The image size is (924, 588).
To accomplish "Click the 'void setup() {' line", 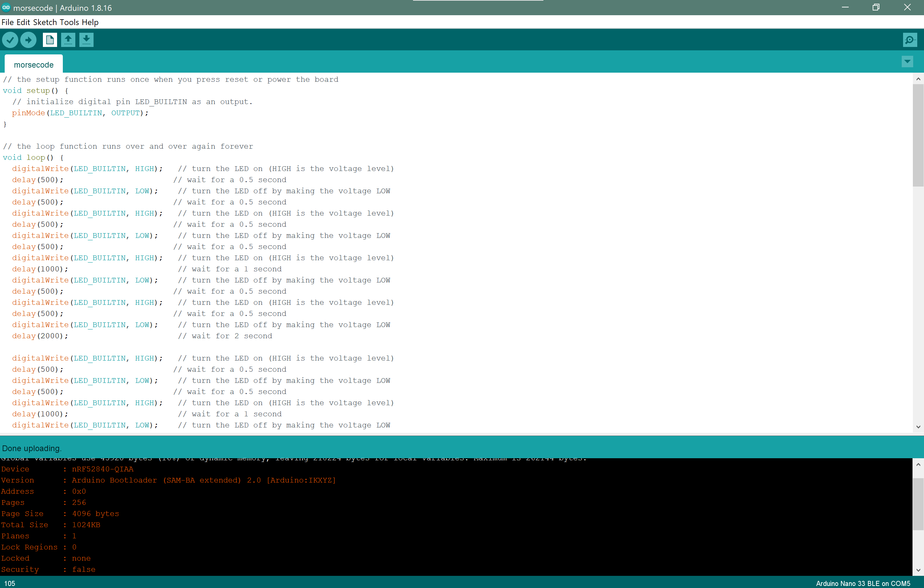I will pos(36,91).
